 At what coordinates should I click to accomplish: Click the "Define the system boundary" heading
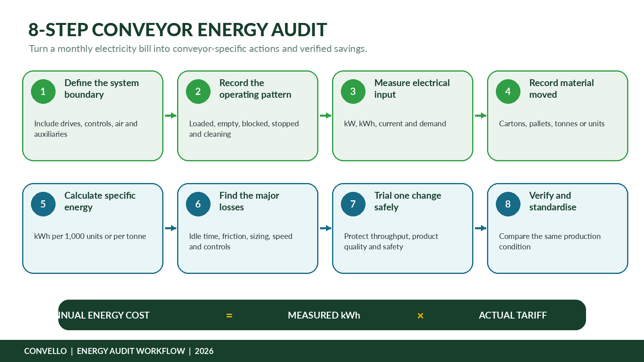coord(101,88)
